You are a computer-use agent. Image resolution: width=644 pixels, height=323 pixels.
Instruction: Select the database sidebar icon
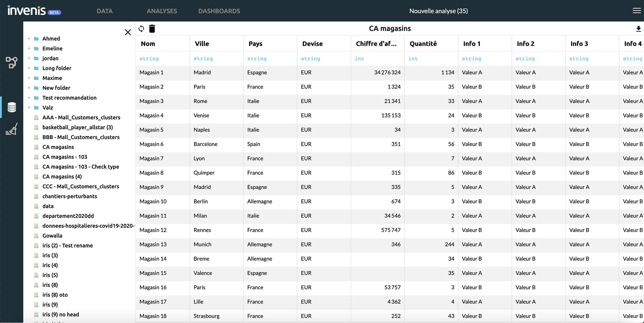click(x=12, y=107)
